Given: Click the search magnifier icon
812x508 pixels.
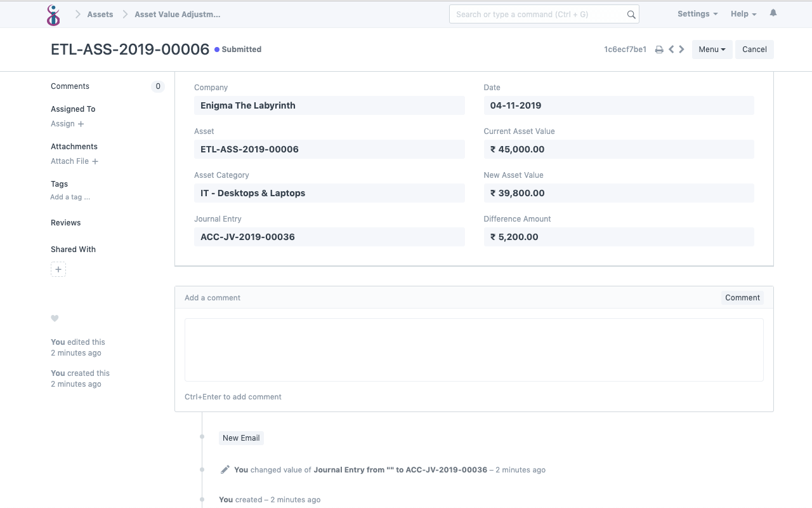Looking at the screenshot, I should [631, 13].
